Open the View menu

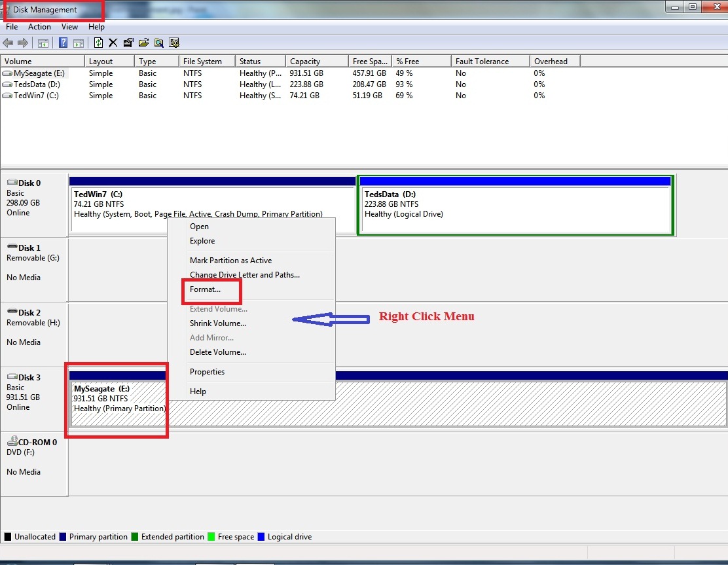69,27
